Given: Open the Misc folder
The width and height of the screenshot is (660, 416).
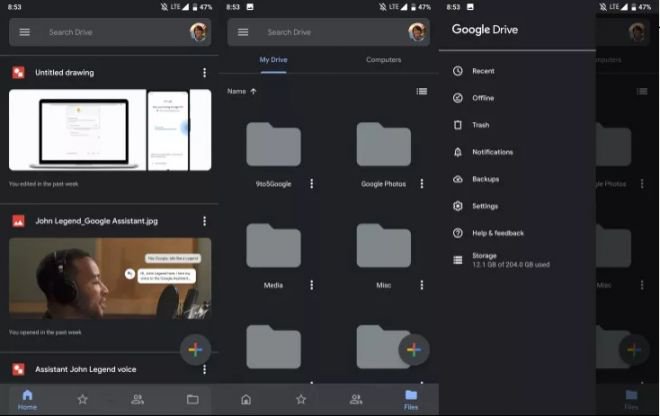Looking at the screenshot, I should coord(383,245).
